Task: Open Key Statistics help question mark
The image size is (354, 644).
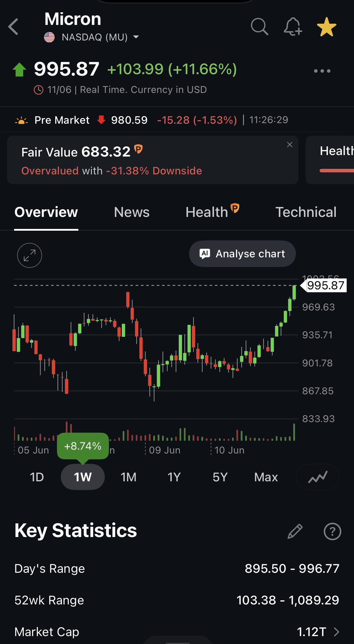Action: [332, 531]
